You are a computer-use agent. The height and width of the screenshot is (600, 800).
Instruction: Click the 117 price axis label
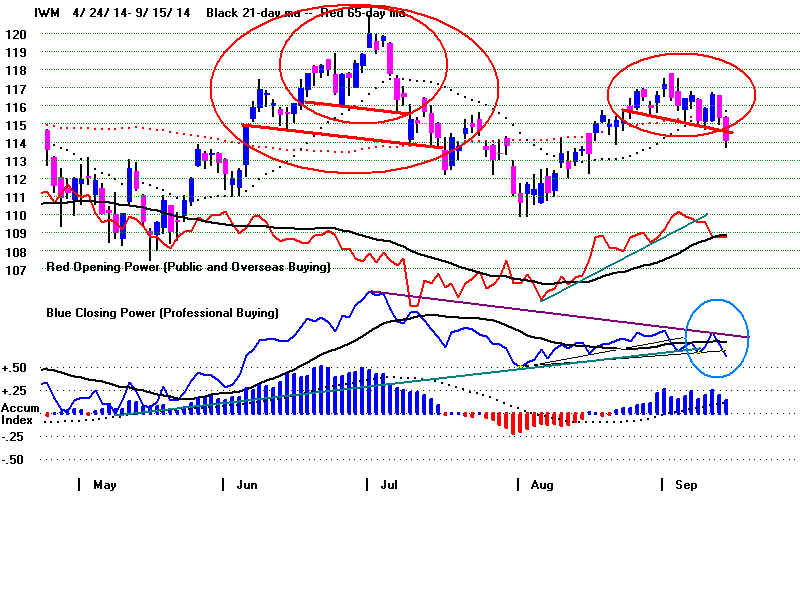pos(15,89)
